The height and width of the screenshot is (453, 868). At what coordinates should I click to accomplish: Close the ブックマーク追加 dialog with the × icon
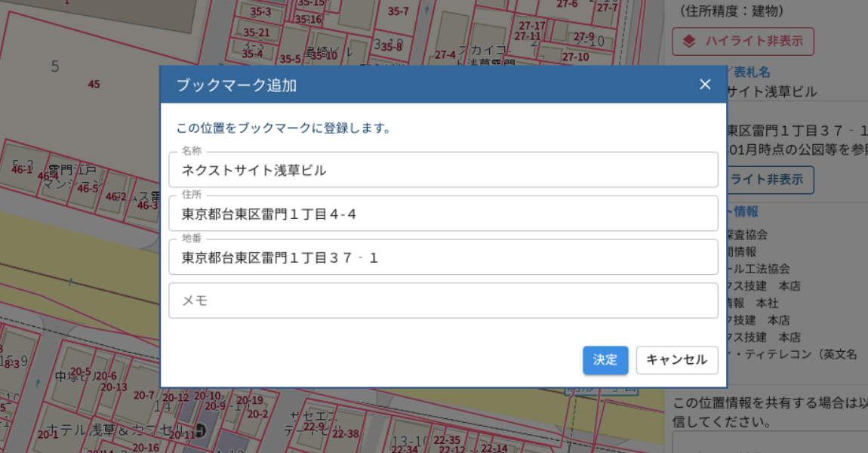704,84
